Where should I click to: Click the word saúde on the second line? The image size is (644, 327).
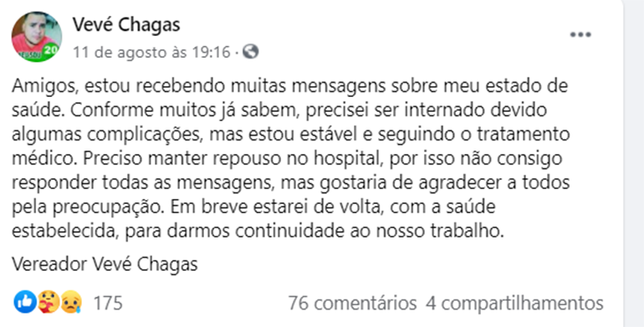point(37,110)
